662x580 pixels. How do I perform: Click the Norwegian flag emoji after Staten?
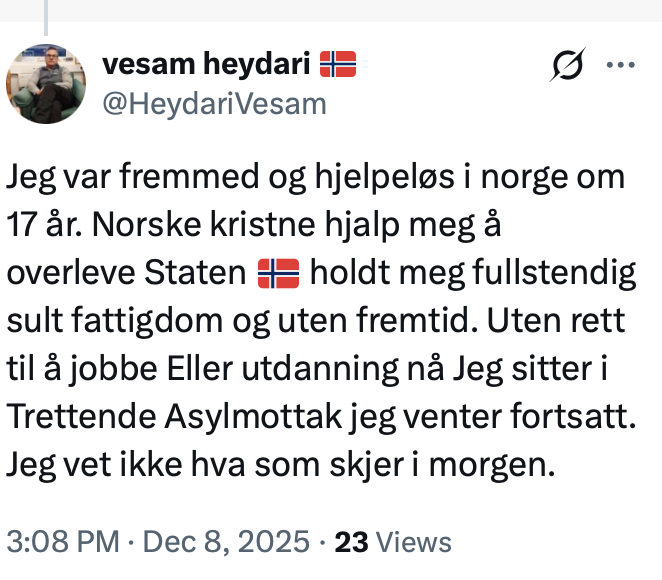[279, 270]
